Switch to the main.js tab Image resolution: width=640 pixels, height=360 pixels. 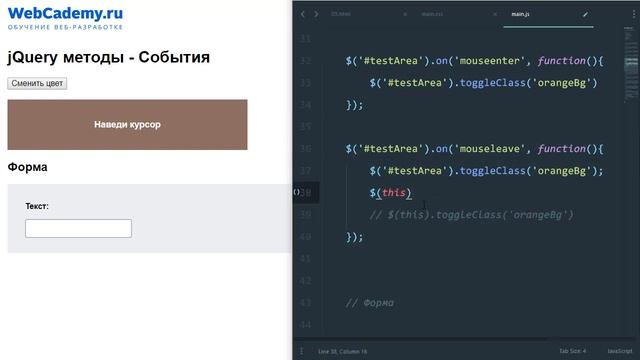tap(520, 14)
